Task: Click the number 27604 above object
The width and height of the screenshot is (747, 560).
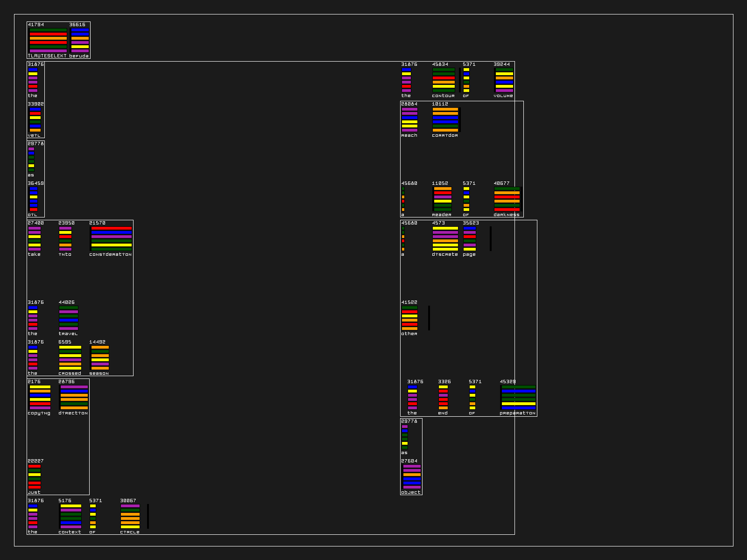Action: (409, 461)
